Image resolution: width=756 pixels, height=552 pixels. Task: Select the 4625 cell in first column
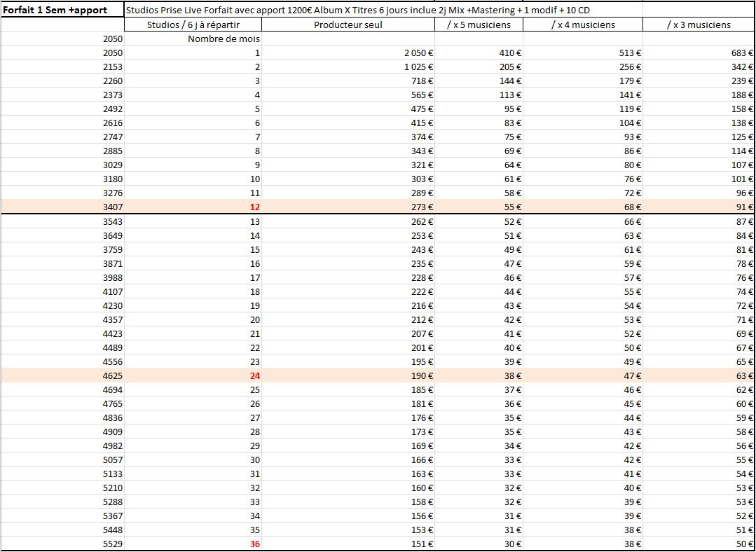pos(112,375)
